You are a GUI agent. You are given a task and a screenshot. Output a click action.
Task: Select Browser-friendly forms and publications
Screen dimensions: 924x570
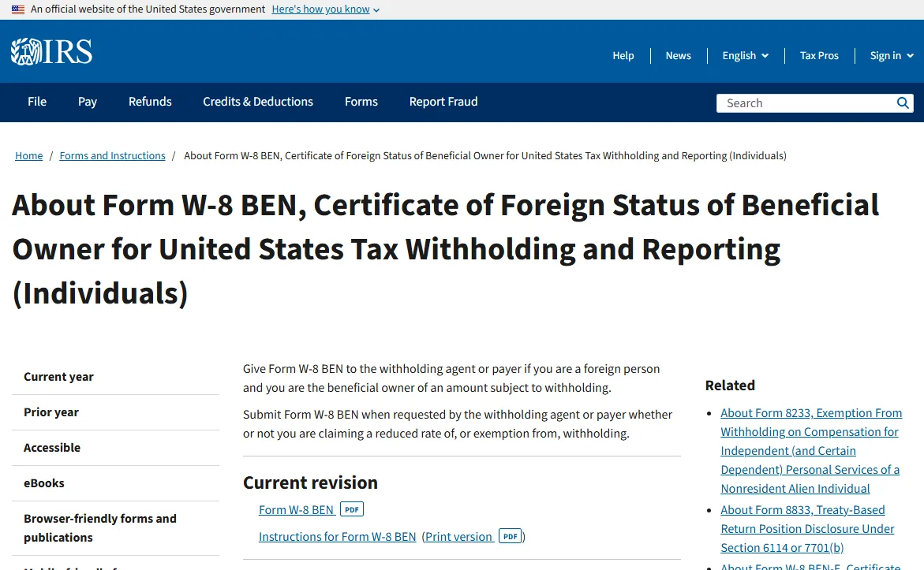pos(115,527)
